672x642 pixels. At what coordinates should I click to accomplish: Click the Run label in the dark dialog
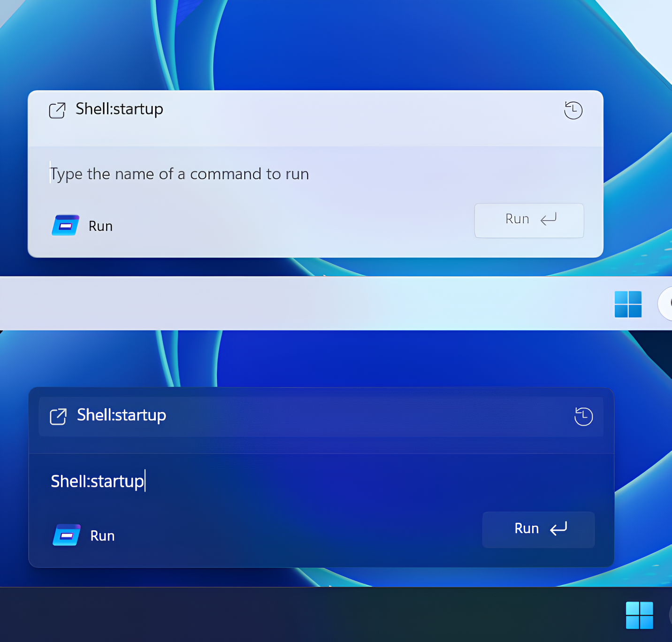coord(102,536)
